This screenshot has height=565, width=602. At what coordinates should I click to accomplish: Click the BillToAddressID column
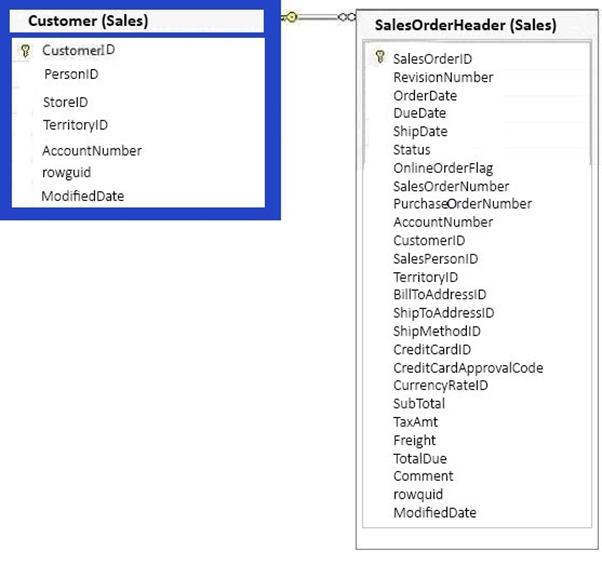(440, 295)
